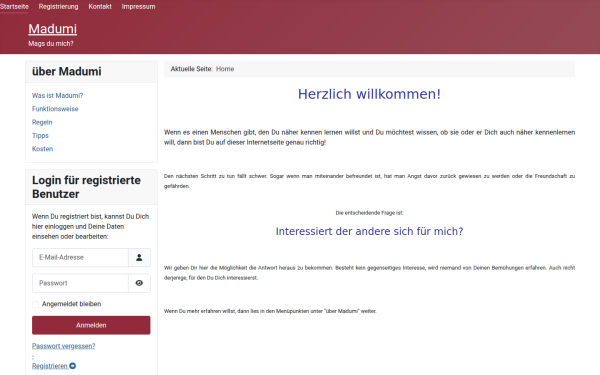600x375 pixels.
Task: Enable the Angemeldet bleiben checkbox
Action: pyautogui.click(x=36, y=304)
